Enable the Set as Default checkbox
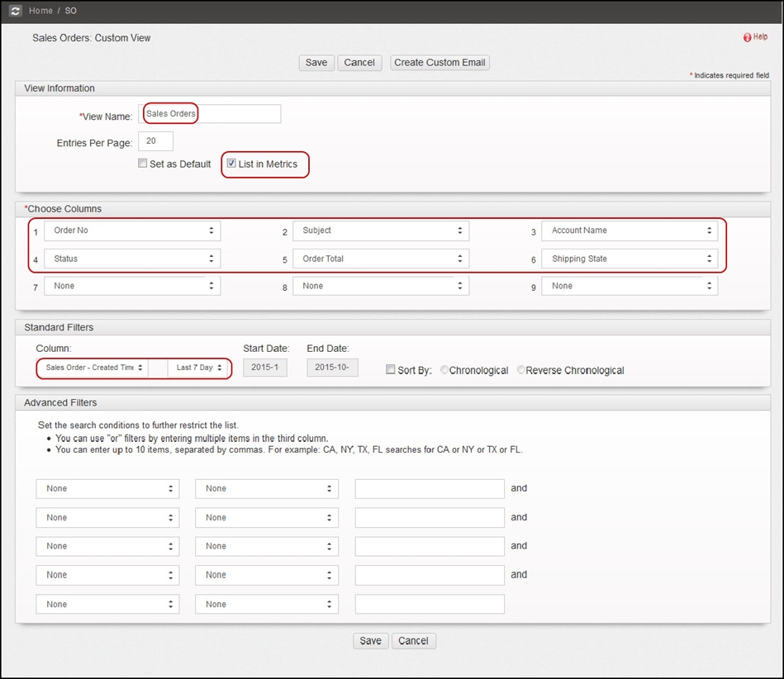Image resolution: width=784 pixels, height=679 pixels. point(142,164)
